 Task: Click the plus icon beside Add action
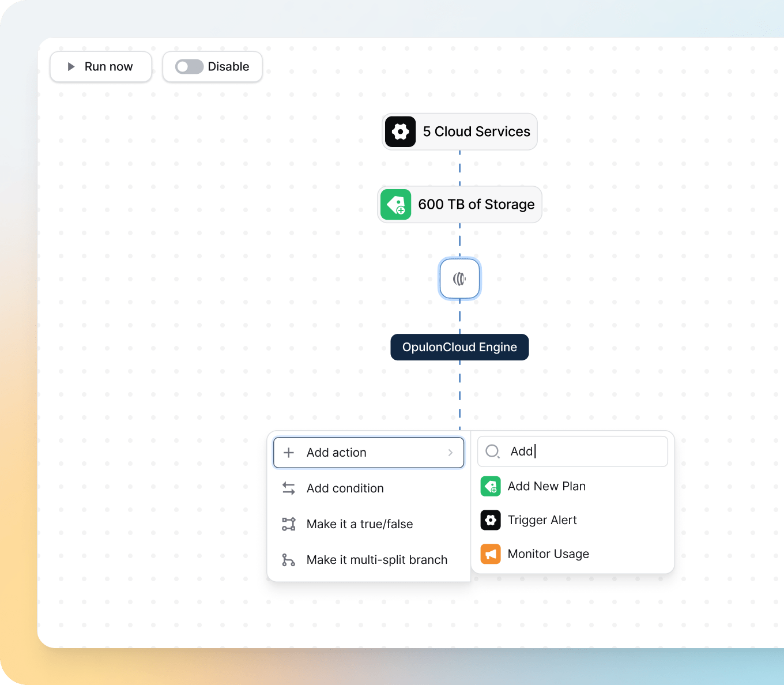289,453
